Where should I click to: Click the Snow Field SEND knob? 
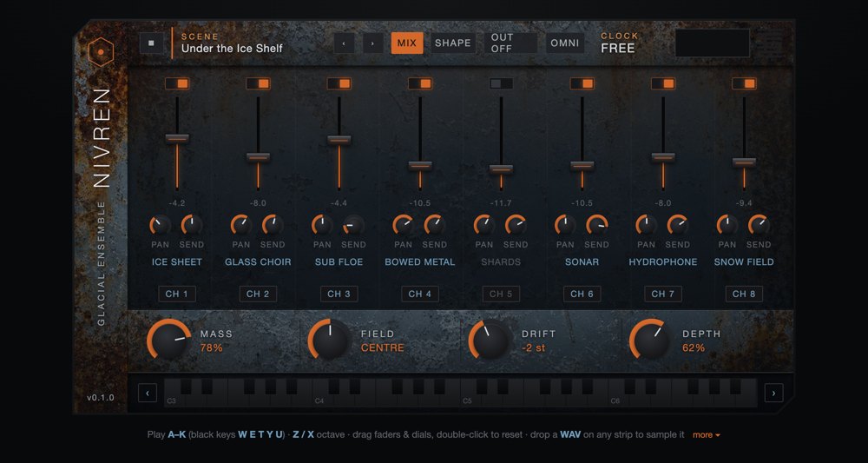pos(759,225)
